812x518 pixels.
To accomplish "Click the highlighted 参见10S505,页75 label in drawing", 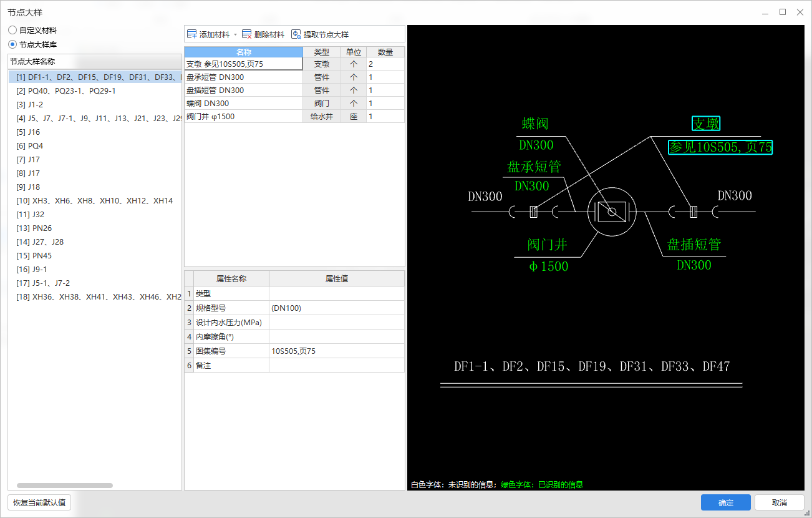I will click(x=720, y=147).
